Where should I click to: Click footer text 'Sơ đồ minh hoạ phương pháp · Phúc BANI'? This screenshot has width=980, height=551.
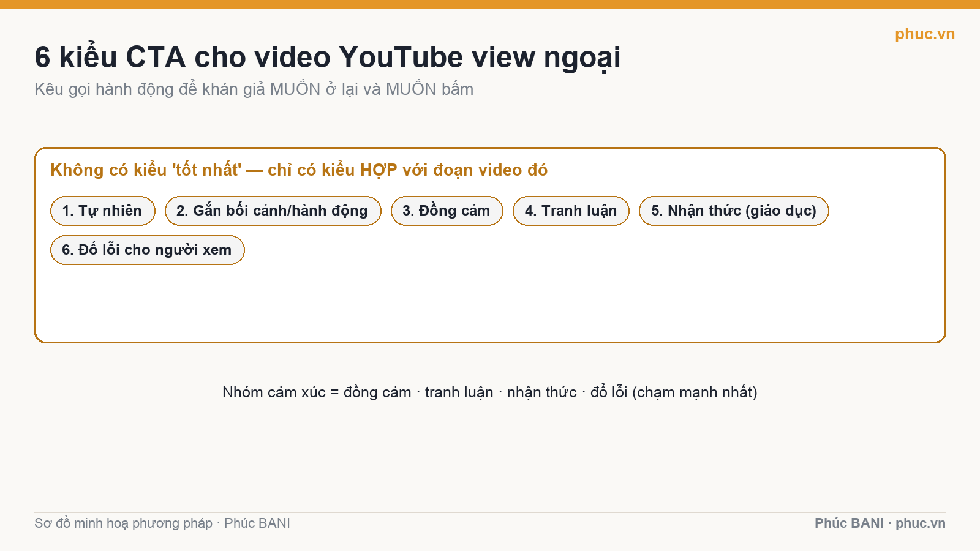tap(162, 523)
